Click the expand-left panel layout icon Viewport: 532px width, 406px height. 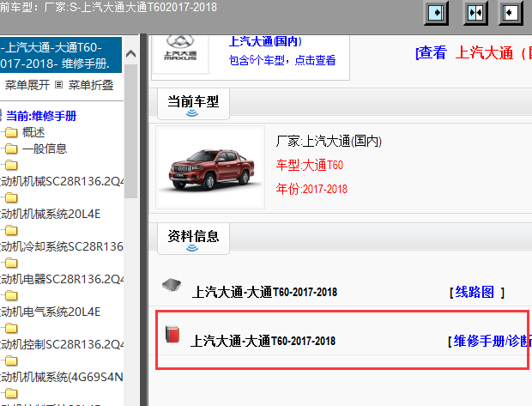(x=511, y=13)
